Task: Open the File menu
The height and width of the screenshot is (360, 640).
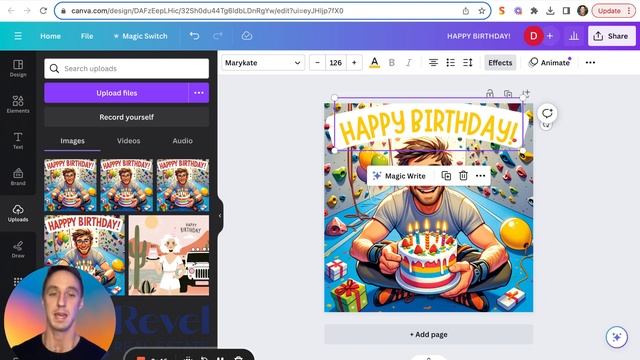Action: (87, 36)
